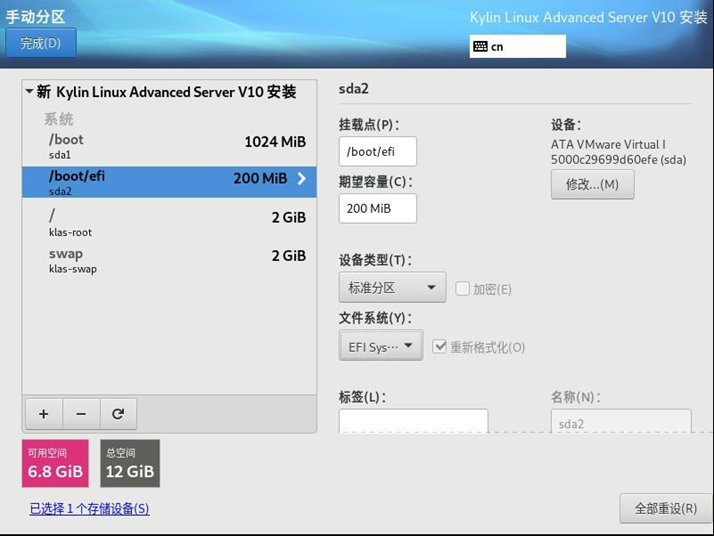Image resolution: width=714 pixels, height=536 pixels.
Task: Click the 修改...(M) modify device button
Action: point(592,184)
